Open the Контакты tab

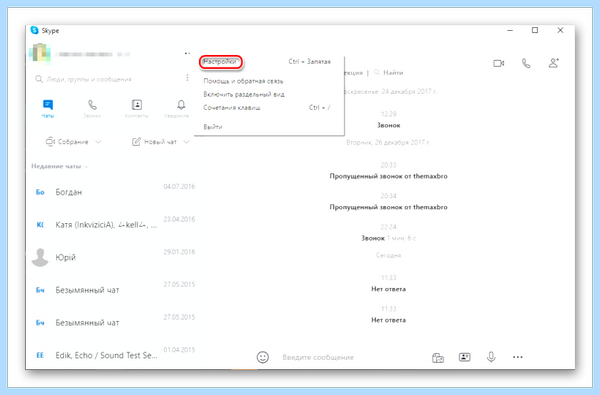(x=137, y=109)
